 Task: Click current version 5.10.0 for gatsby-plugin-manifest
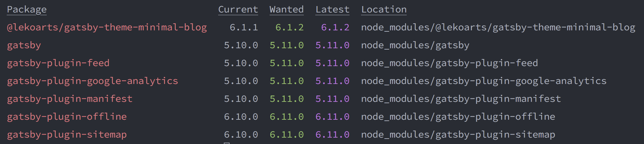coord(241,99)
